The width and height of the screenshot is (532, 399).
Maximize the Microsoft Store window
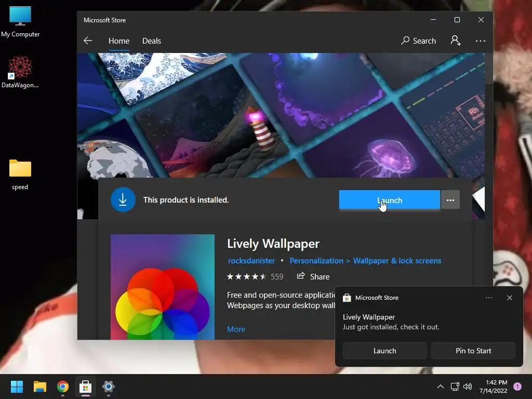pos(457,20)
